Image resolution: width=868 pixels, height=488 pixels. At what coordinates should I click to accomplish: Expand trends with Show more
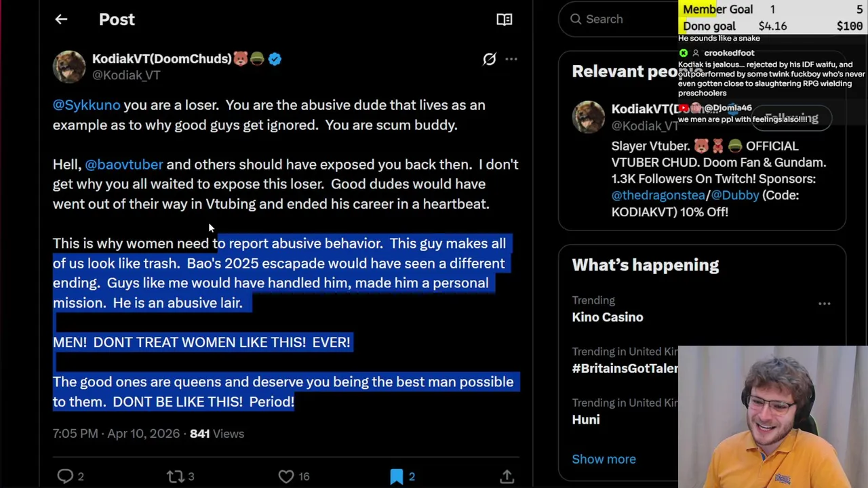pos(604,459)
